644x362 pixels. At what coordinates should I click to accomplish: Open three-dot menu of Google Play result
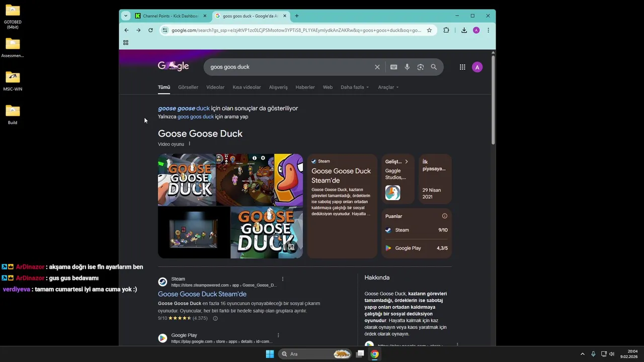(278, 335)
